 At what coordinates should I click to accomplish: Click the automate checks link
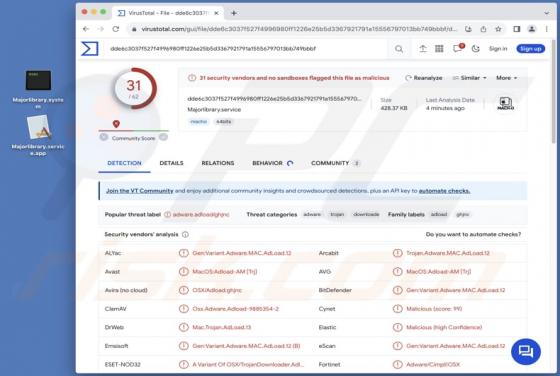[444, 191]
